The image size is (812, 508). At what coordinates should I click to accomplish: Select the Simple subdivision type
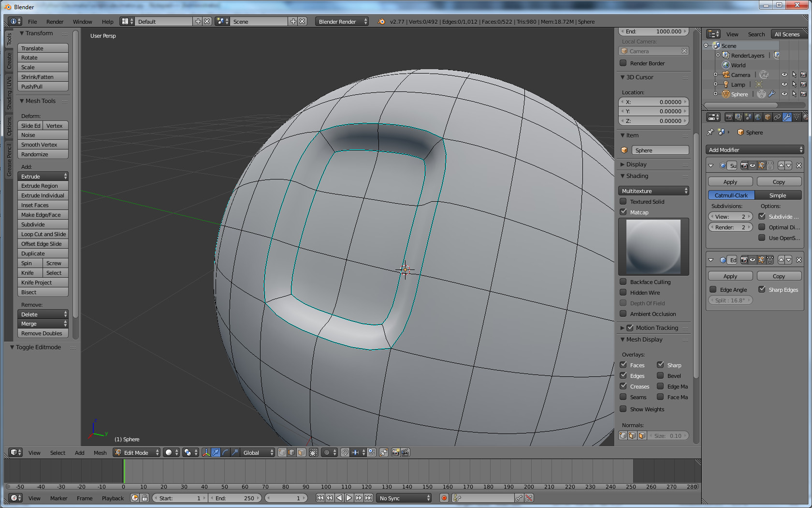pyautogui.click(x=778, y=195)
